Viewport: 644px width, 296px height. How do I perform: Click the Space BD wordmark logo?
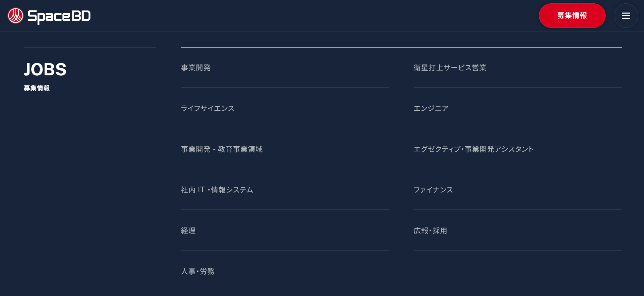[x=59, y=16]
